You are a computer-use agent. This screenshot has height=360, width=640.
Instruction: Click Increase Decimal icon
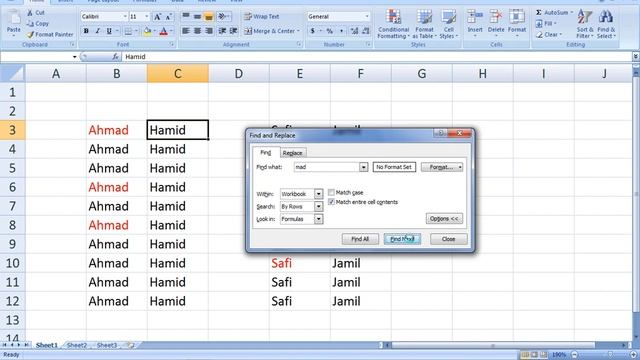[354, 31]
